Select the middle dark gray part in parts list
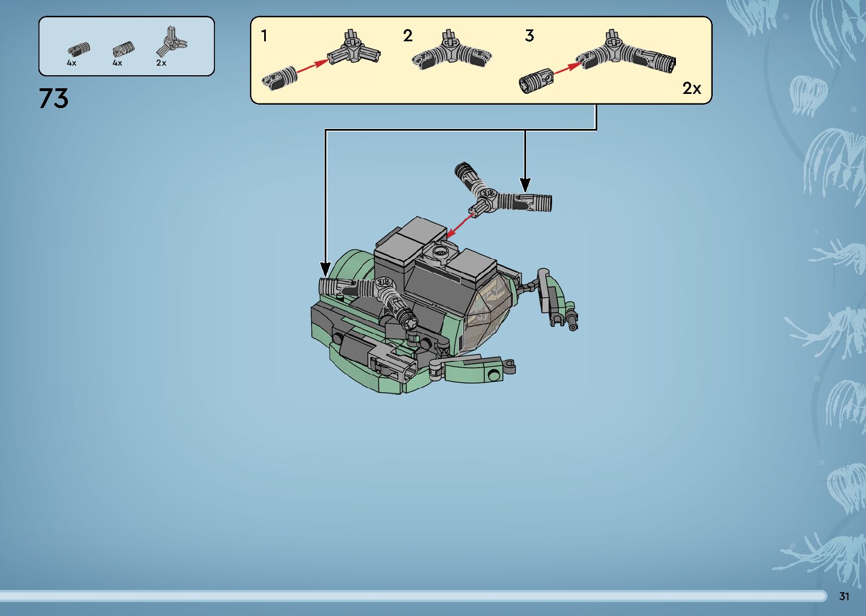This screenshot has width=866, height=616. [123, 50]
